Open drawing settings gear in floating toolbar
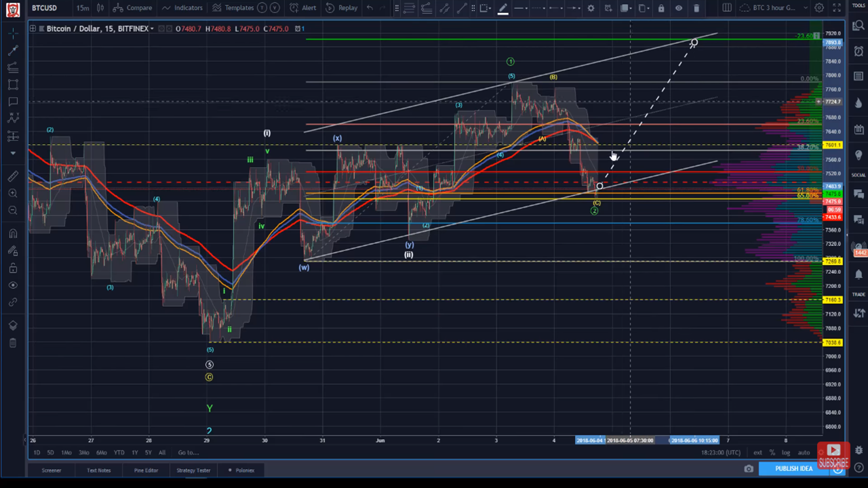The width and height of the screenshot is (868, 488). (591, 8)
